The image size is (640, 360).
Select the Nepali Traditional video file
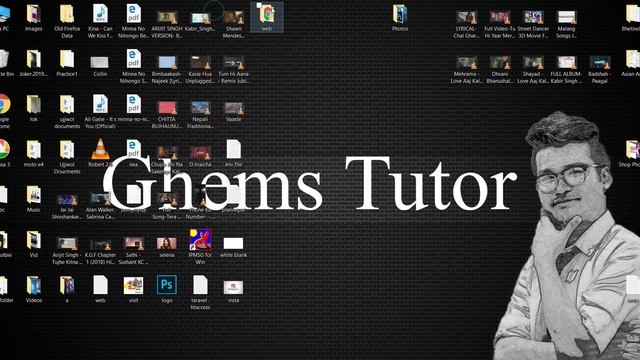click(x=200, y=108)
